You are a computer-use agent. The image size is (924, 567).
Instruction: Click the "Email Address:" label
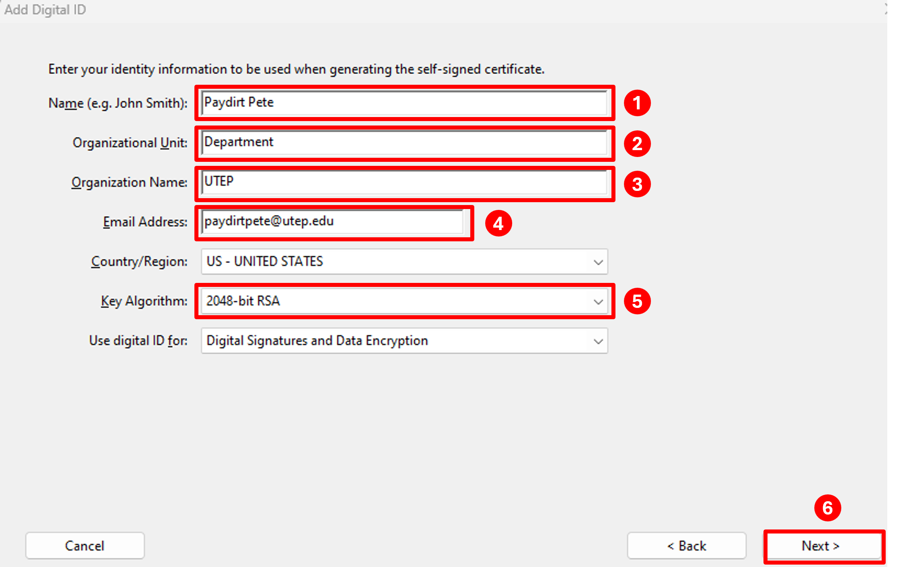(145, 222)
